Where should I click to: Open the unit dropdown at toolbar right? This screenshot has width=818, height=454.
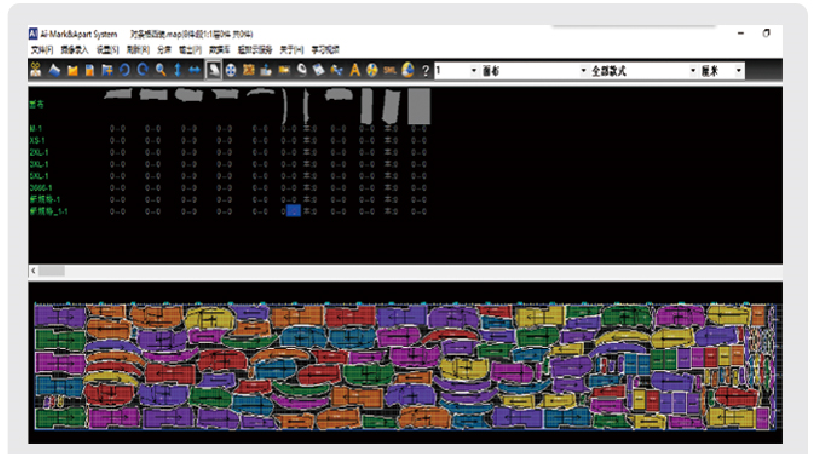(721, 71)
